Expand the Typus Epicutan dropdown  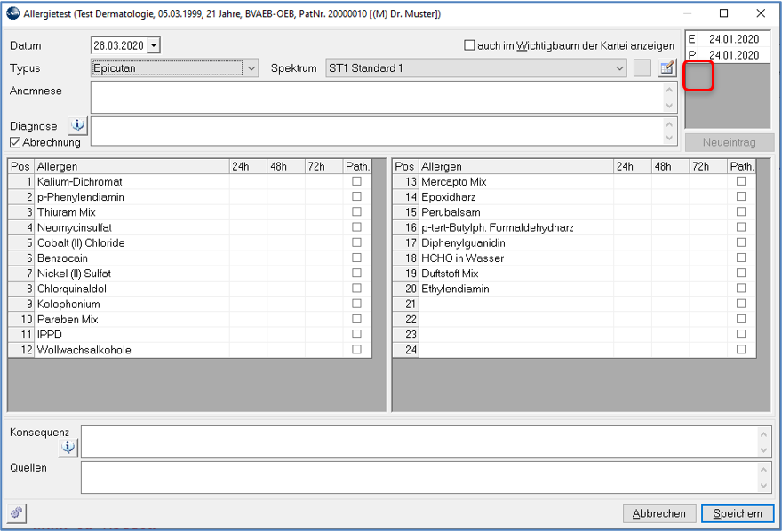[251, 68]
